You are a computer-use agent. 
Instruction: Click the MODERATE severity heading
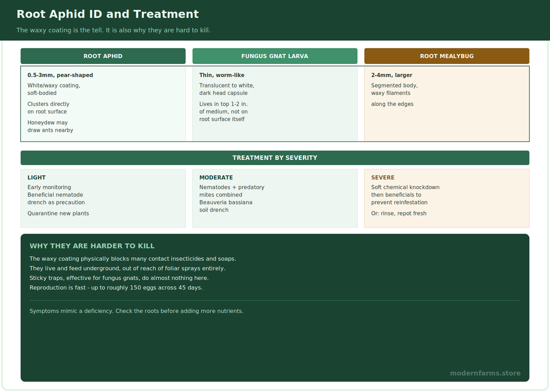[x=216, y=177]
